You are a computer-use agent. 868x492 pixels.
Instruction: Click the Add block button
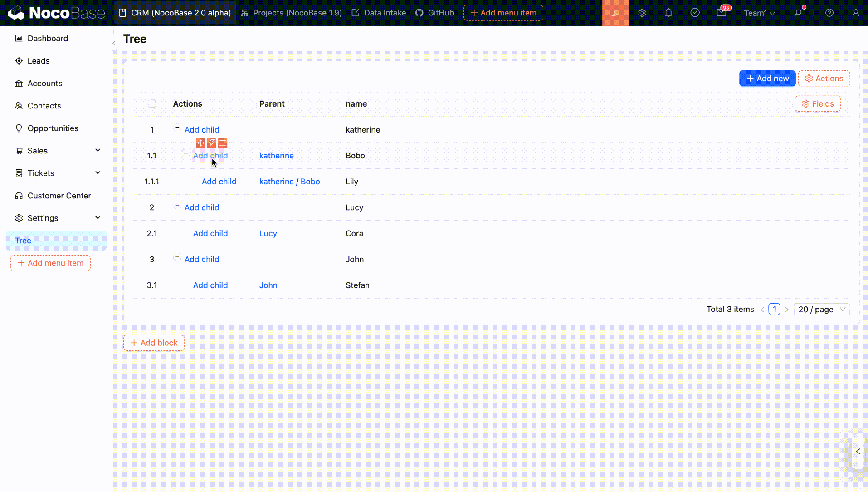[x=154, y=343]
